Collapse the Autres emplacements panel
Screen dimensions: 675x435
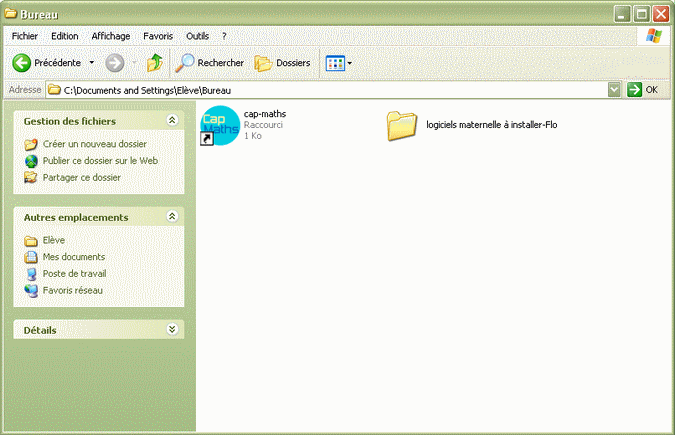tap(172, 216)
